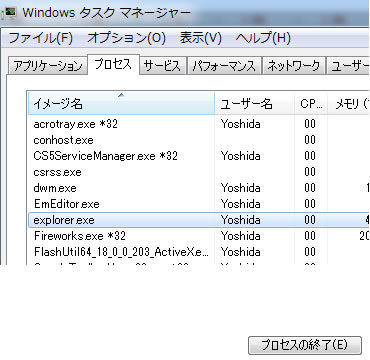Click Yoshida user cell in dwm.exe row
Screen dimensions: 370x360
241,188
